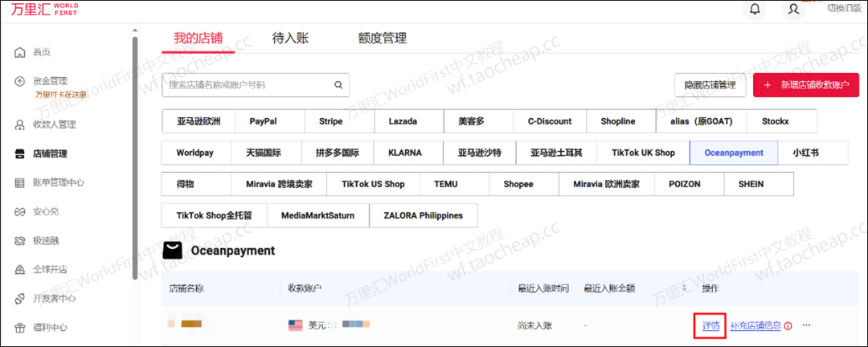Click the 福利中心 gift icon
Viewport: 868px width, 347px height.
tap(20, 328)
